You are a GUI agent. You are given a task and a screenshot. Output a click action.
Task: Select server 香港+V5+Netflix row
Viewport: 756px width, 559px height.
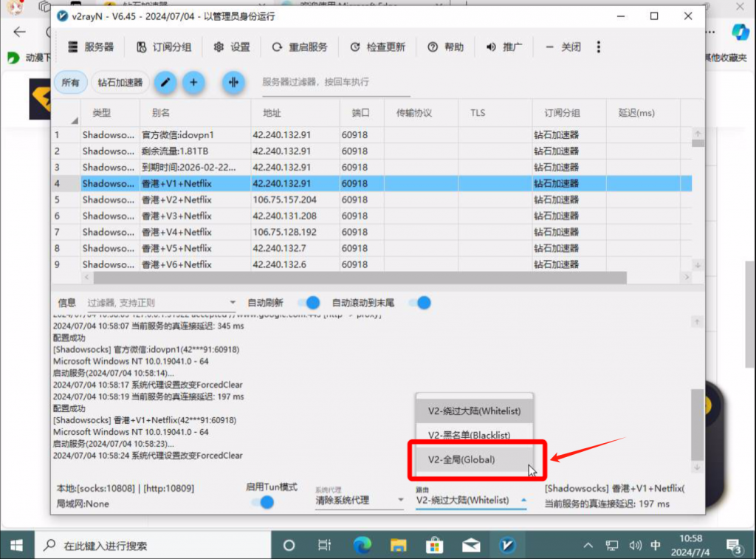[x=371, y=248]
